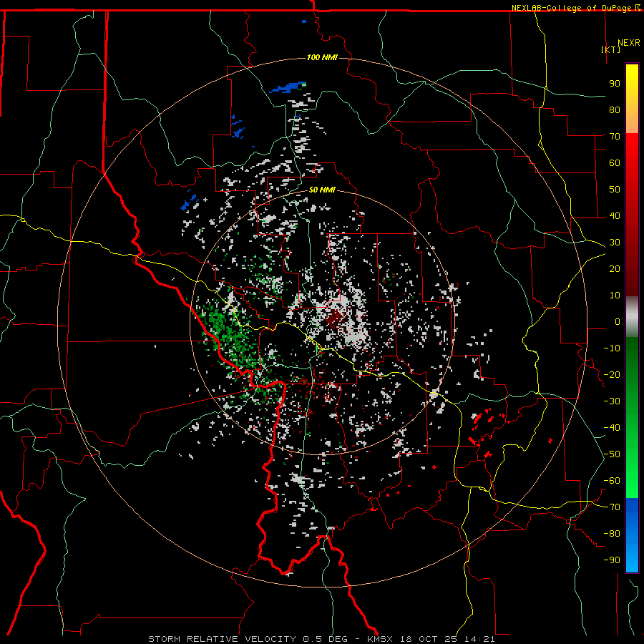Click the 14:21 timestamp in the caption
This screenshot has width=644, height=644.
479,639
